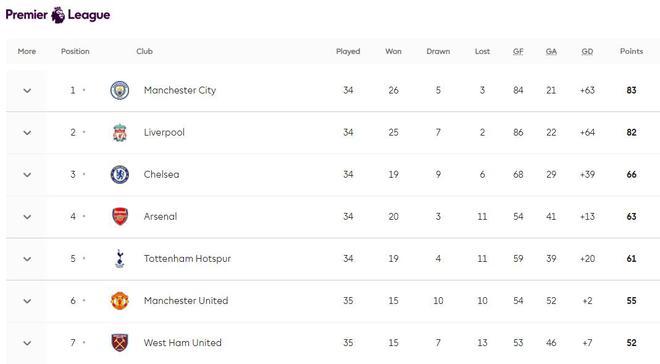The image size is (660, 364).
Task: Click the West Ham United crest
Action: 120,343
